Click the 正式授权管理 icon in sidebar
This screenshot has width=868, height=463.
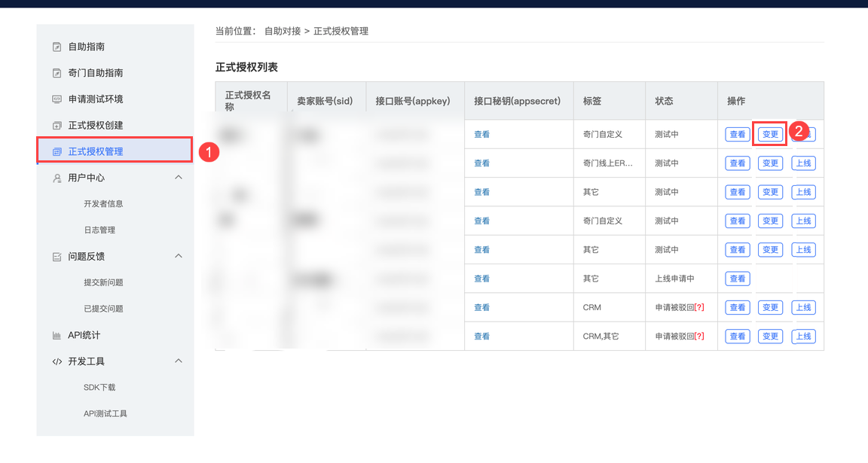tap(57, 152)
